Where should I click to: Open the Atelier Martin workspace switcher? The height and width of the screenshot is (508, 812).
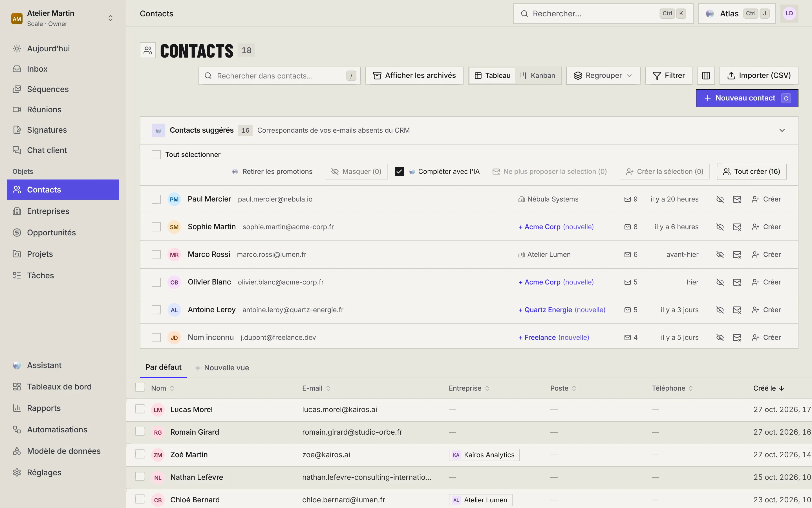63,18
